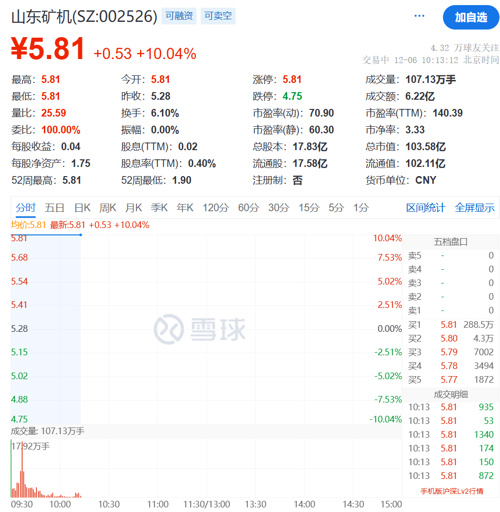Click the 手机版沪深Lv2行情 link

pyautogui.click(x=452, y=491)
